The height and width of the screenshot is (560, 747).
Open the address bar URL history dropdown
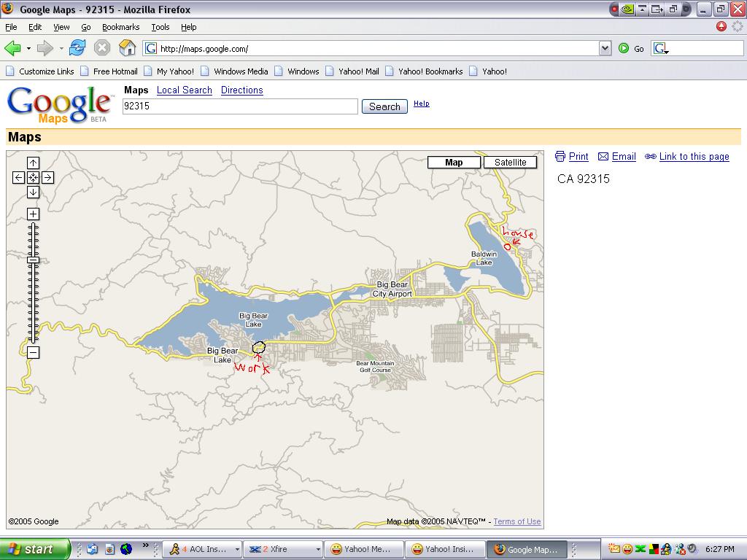604,49
